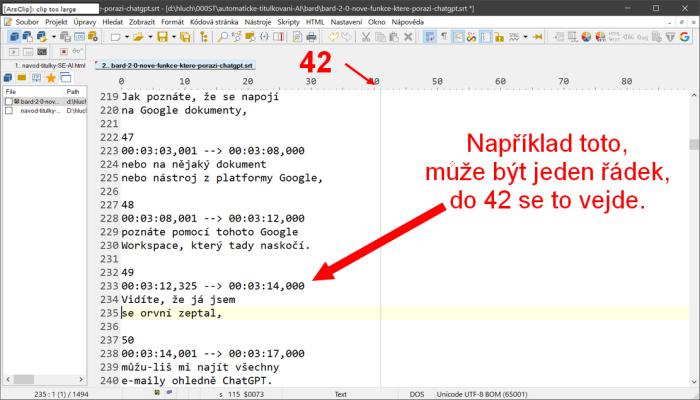Click the Copy toolbar icon
The image size is (700, 400).
click(x=380, y=37)
